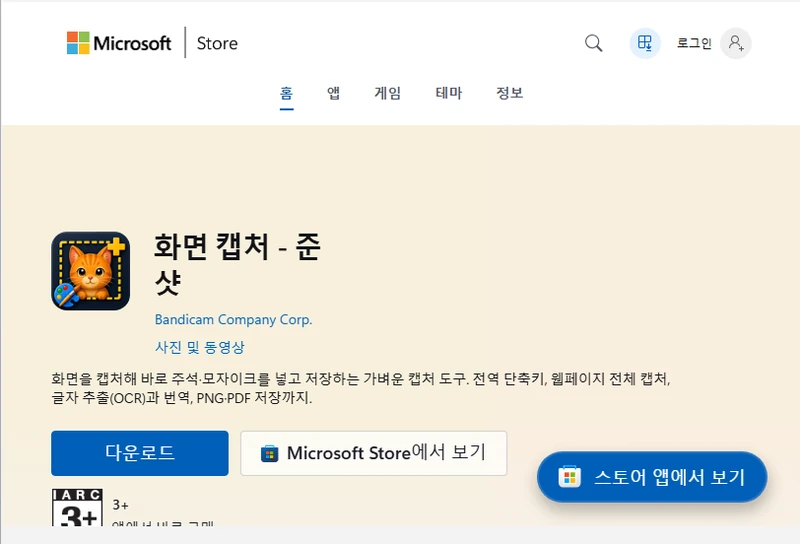Click the user account avatar icon
The height and width of the screenshot is (544, 800).
(736, 43)
